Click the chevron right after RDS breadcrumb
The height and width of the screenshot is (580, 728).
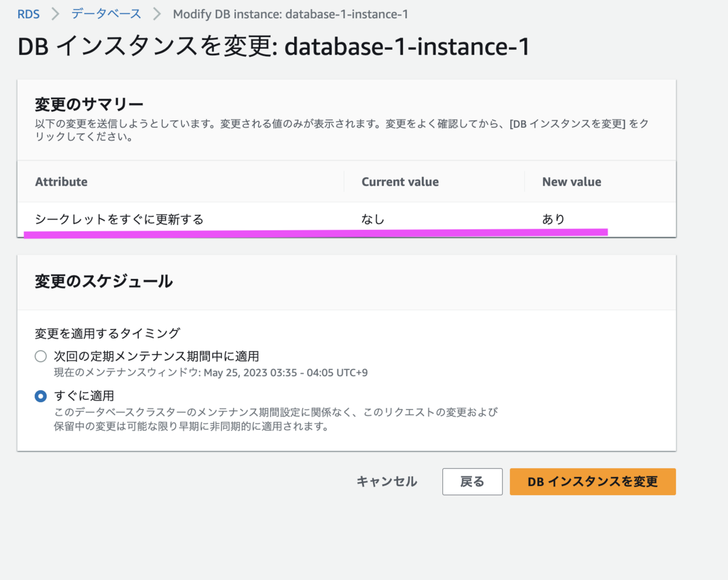tap(56, 14)
